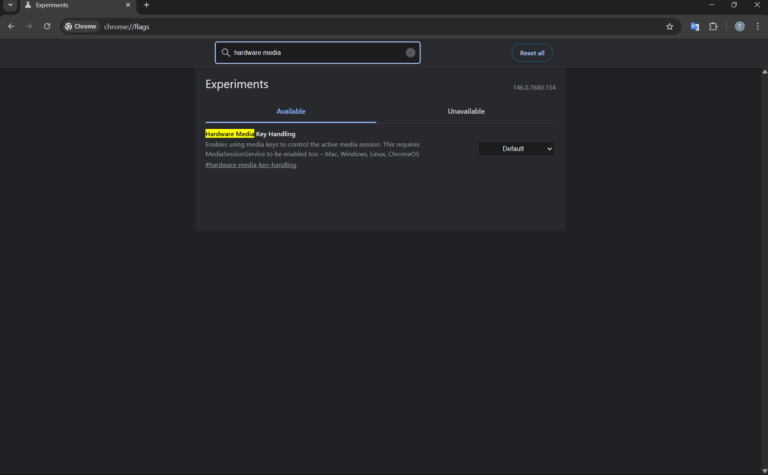Click the Reset all button

(x=532, y=53)
